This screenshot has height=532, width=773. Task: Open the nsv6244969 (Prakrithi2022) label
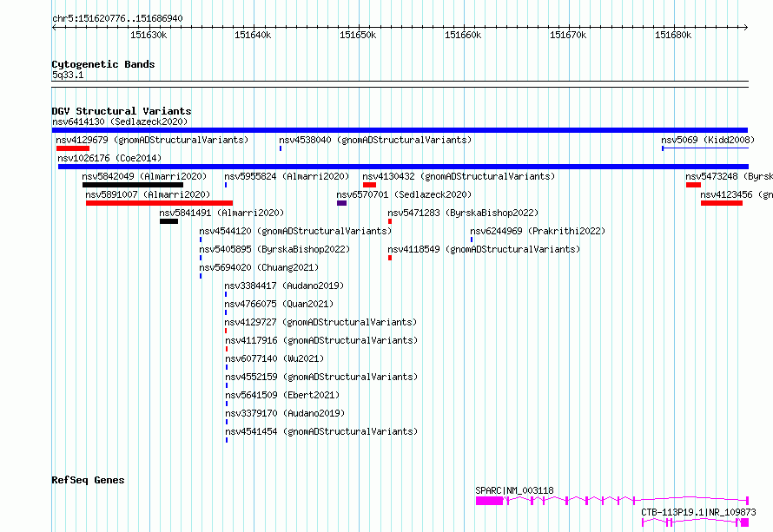pyautogui.click(x=538, y=231)
